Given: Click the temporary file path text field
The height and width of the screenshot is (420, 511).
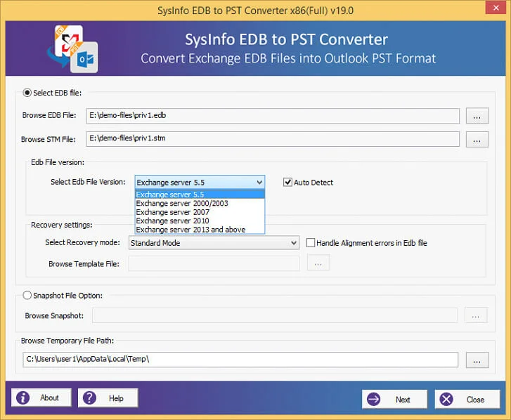Looking at the screenshot, I should (x=240, y=360).
